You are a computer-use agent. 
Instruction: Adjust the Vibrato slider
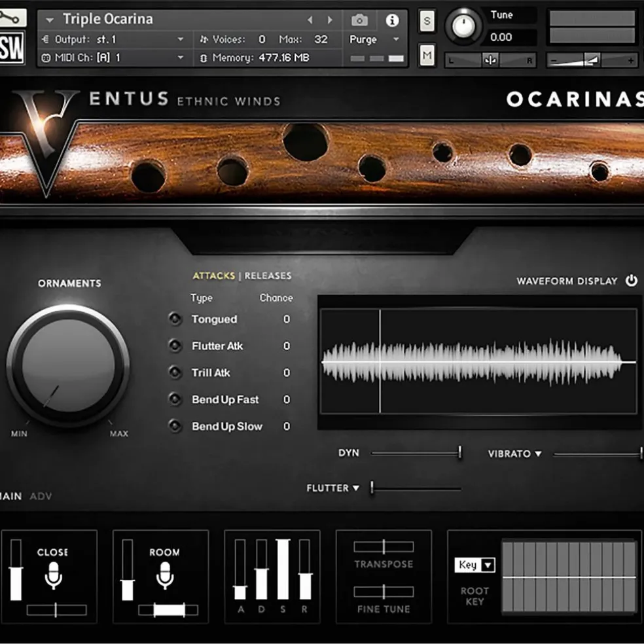(x=598, y=454)
